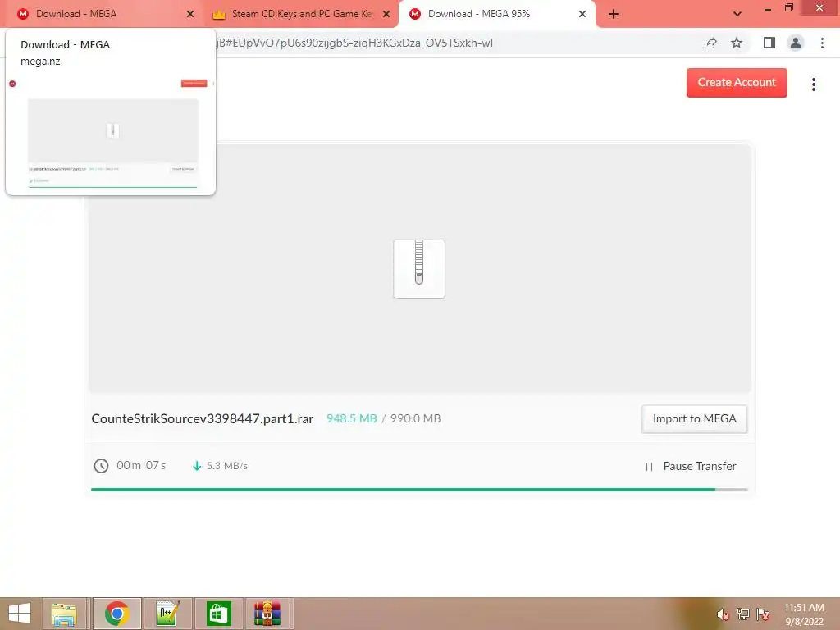Open the Steam CD Keys and PC Game Keys tab

pos(302,14)
